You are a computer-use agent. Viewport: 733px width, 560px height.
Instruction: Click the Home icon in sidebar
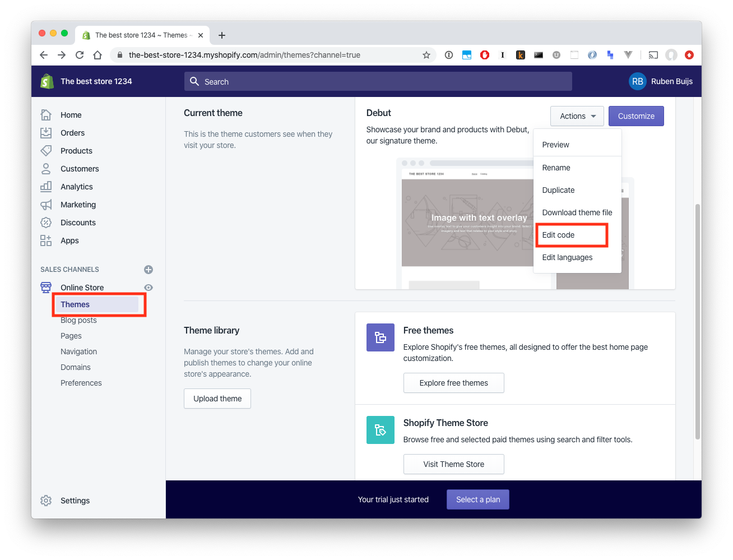[46, 115]
